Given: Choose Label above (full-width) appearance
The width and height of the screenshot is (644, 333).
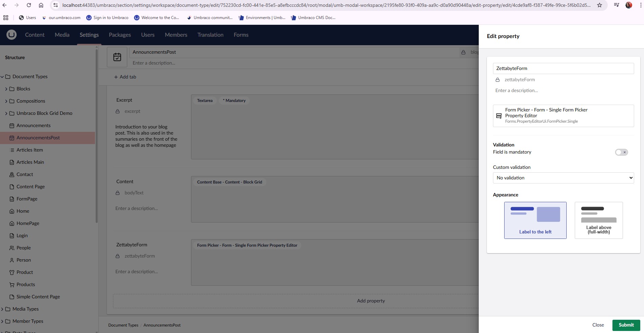Looking at the screenshot, I should coord(599,220).
